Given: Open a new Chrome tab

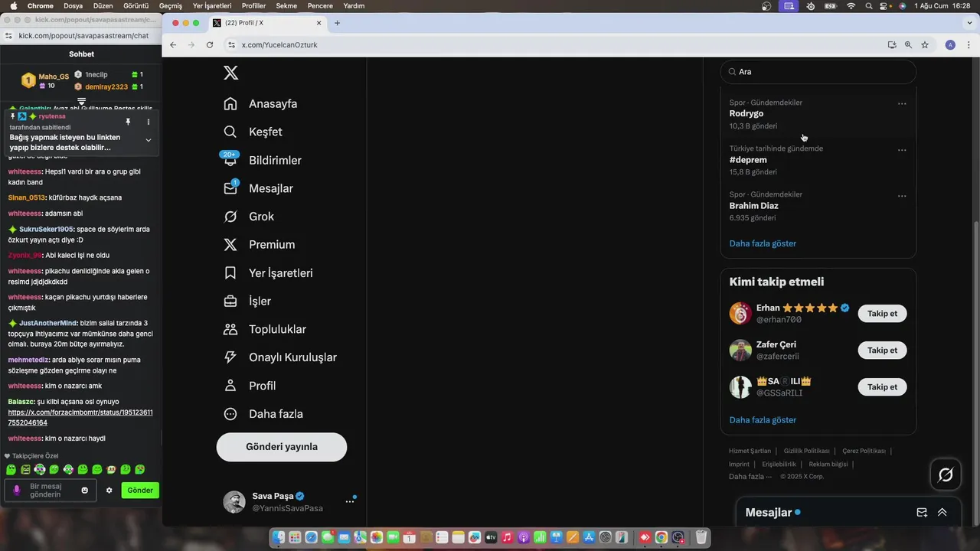Looking at the screenshot, I should coord(337,23).
